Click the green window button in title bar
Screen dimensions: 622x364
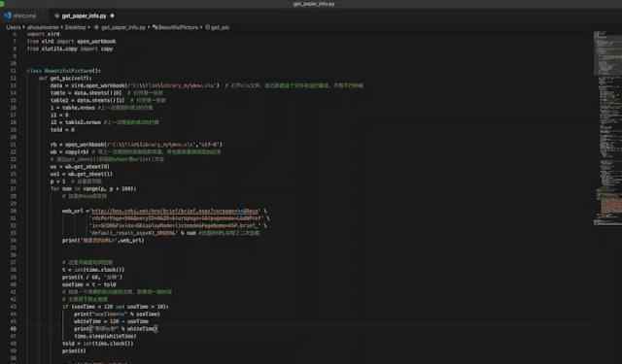tap(2, 4)
